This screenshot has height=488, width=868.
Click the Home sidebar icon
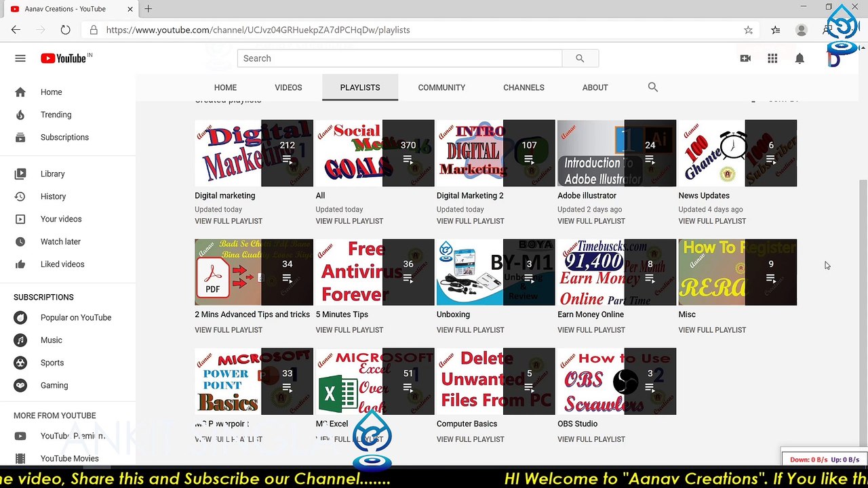20,92
